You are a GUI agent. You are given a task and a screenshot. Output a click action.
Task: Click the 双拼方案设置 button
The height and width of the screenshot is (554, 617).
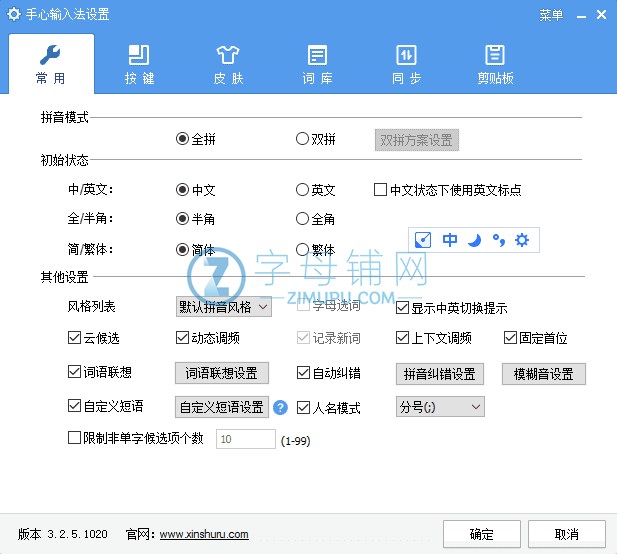417,140
